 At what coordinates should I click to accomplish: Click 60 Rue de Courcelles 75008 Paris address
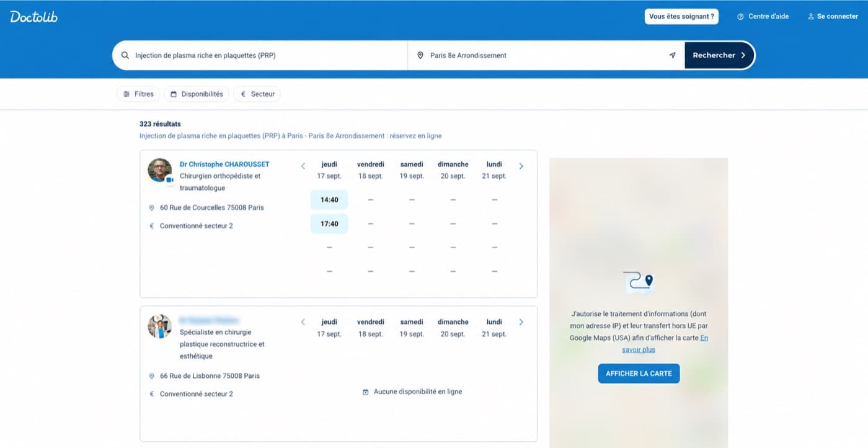click(x=212, y=208)
